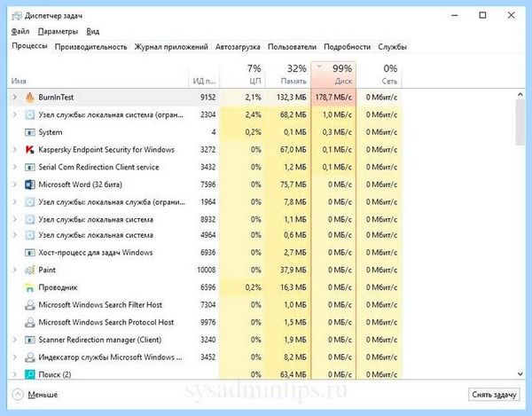The width and height of the screenshot is (532, 416).
Task: Collapse details with the Меньше arrow
Action: point(18,395)
